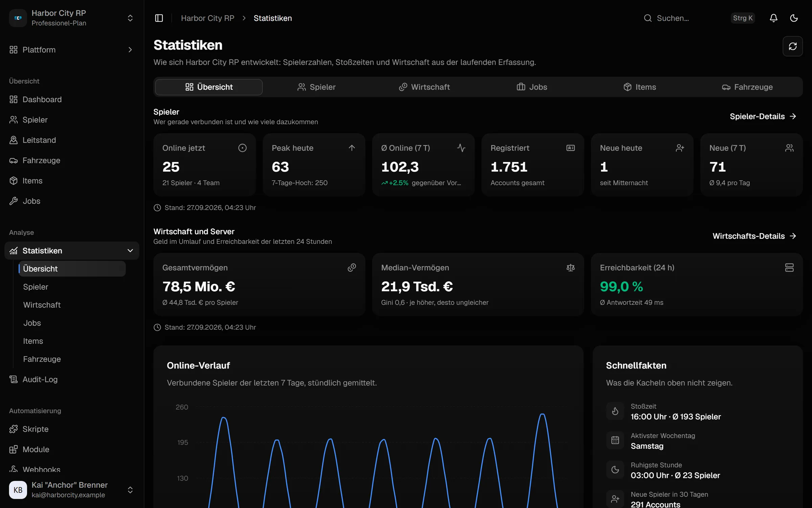Viewport: 812px width, 508px height.
Task: Switch to the Jobs tab
Action: [x=532, y=87]
